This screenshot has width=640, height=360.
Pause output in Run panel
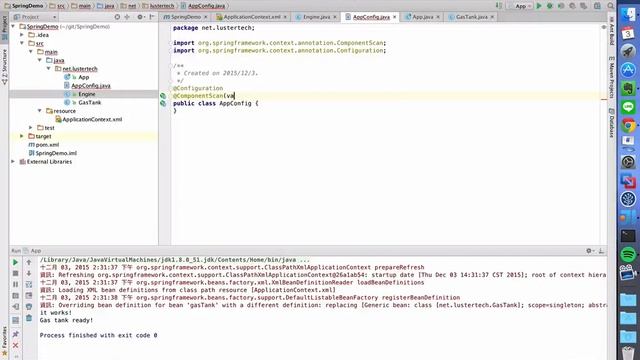[16, 284]
